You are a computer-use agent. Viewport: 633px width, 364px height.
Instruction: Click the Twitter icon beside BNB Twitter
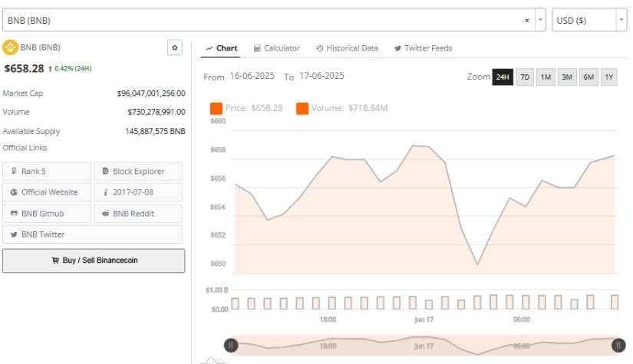pyautogui.click(x=14, y=234)
